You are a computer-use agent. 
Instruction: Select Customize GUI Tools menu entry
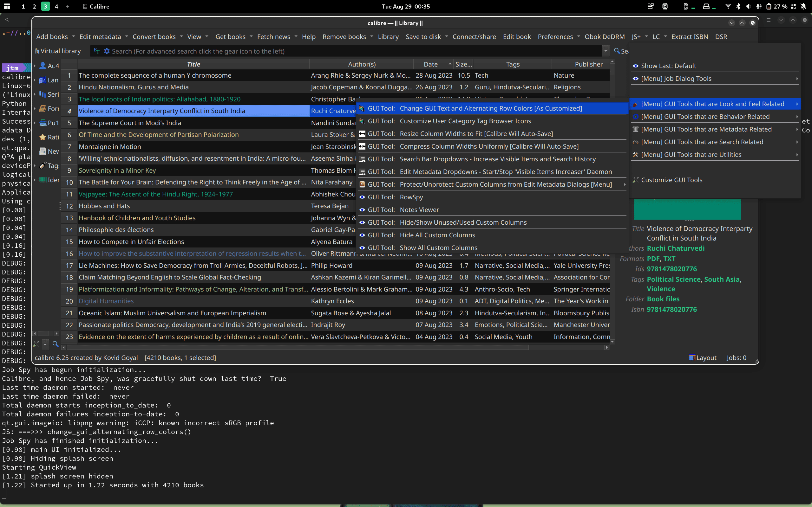671,180
